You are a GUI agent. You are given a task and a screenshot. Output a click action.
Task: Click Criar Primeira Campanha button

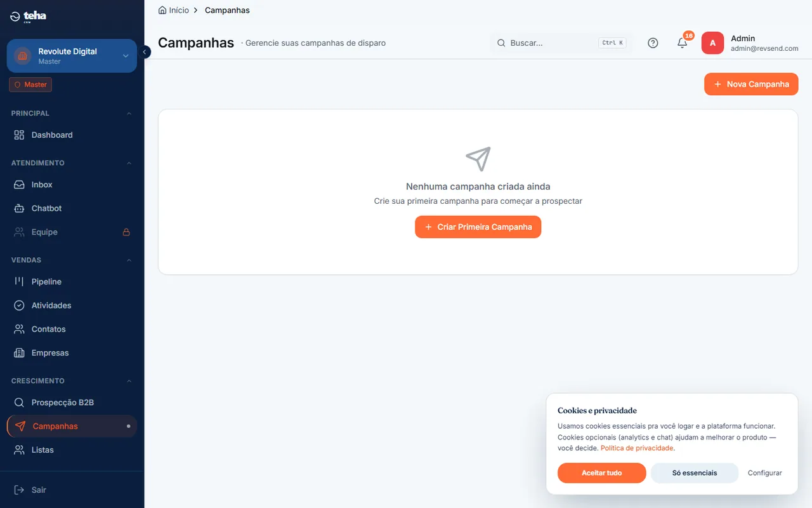tap(478, 227)
